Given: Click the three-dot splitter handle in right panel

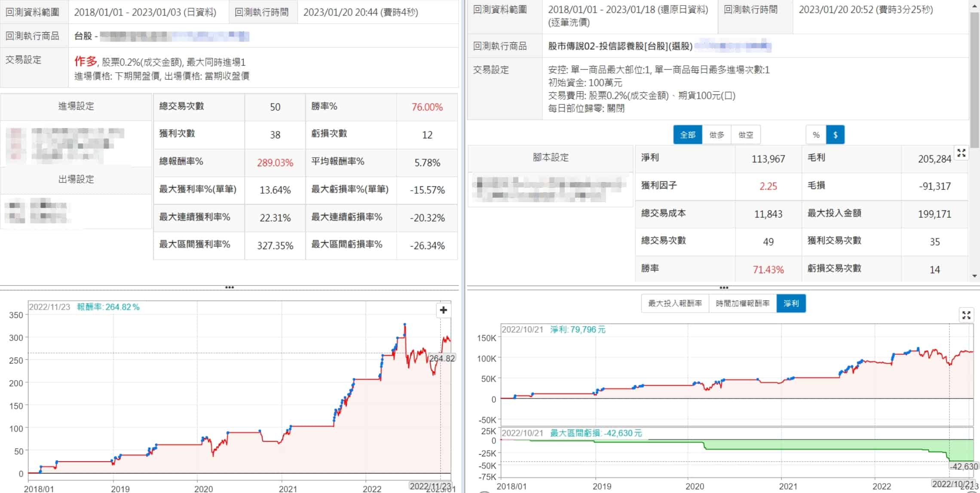Looking at the screenshot, I should 724,288.
